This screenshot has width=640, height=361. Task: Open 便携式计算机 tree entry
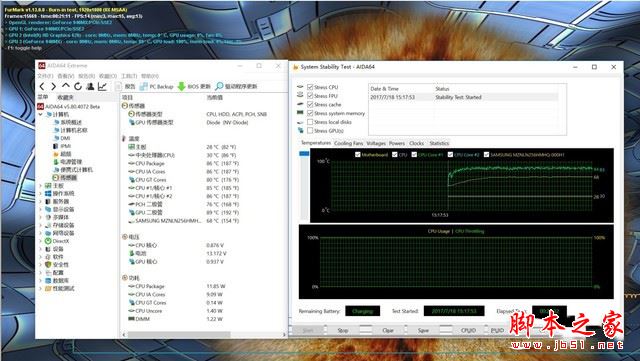pos(73,169)
